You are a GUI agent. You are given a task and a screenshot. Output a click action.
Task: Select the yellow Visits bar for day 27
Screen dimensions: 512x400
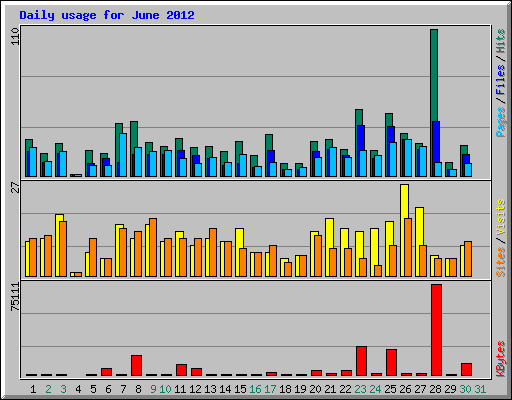[x=419, y=227]
